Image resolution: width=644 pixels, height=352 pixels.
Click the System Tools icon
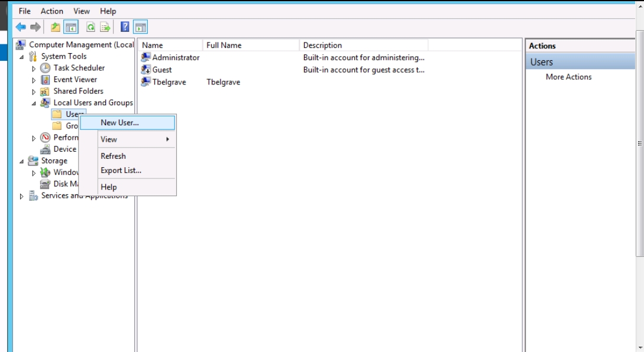(33, 56)
